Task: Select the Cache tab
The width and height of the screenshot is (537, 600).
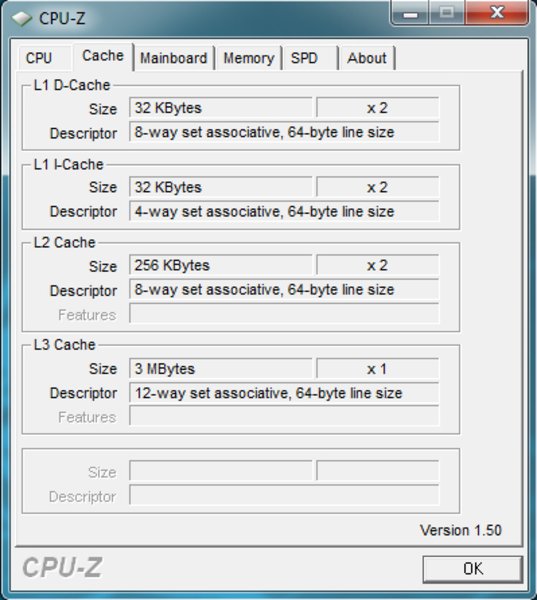Action: 103,57
